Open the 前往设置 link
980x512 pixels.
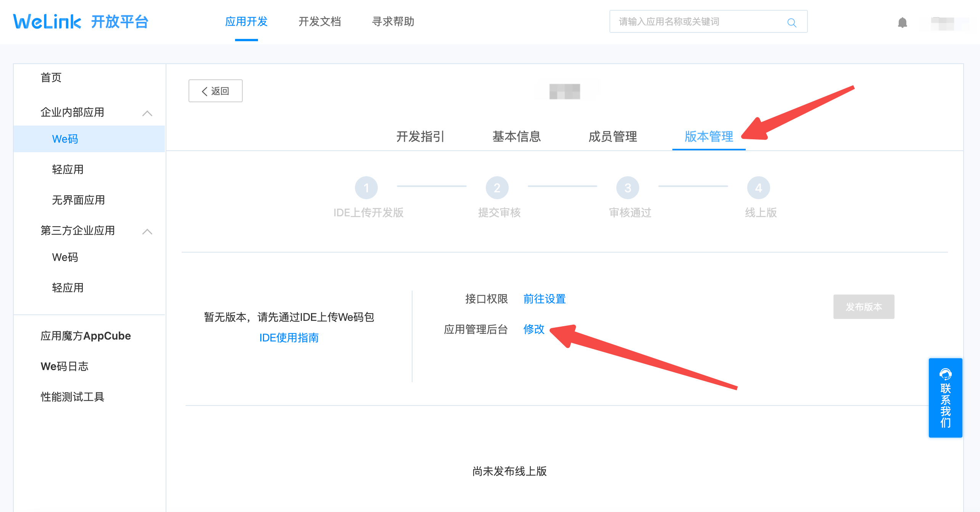pyautogui.click(x=544, y=299)
